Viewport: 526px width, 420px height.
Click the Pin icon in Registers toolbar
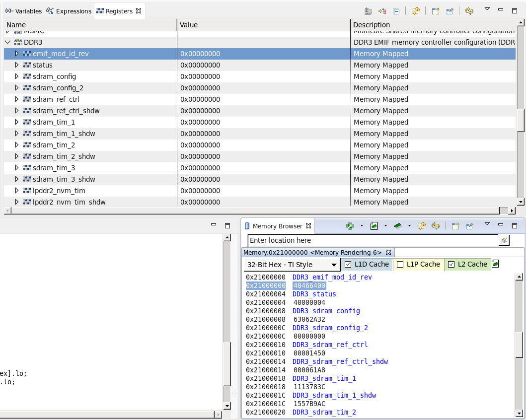click(450, 11)
